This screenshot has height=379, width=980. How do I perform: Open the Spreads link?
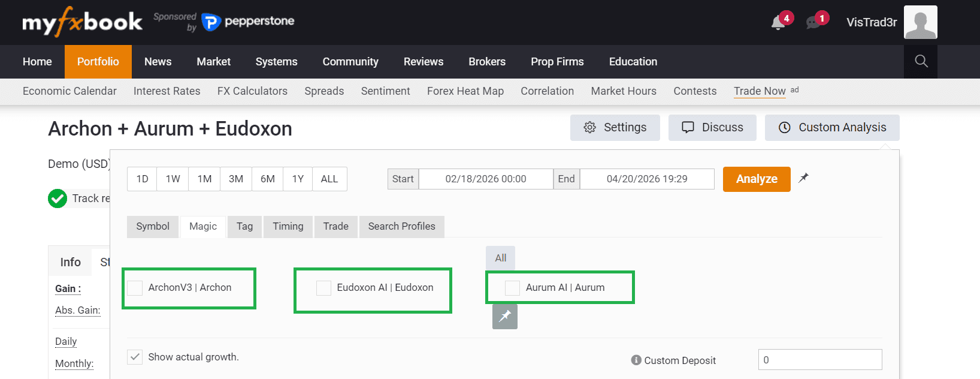(324, 91)
